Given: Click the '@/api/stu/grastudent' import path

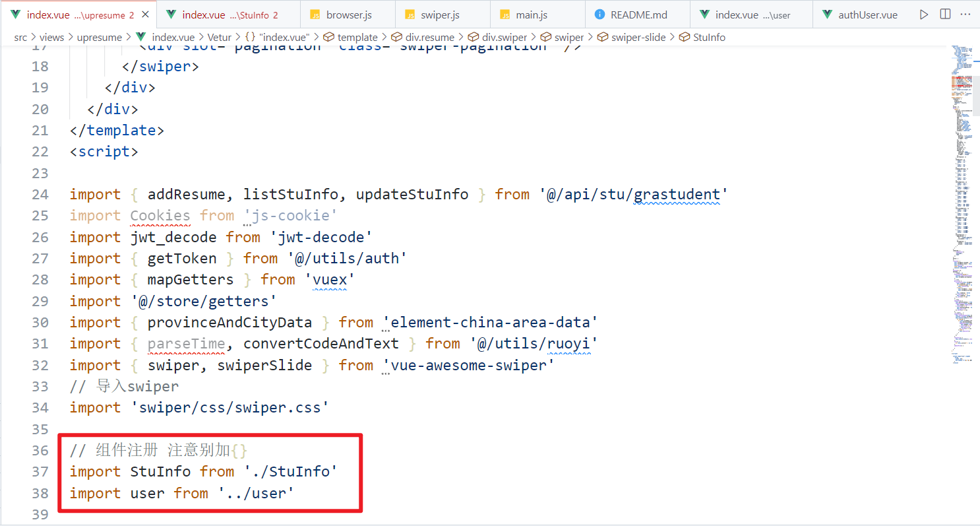Looking at the screenshot, I should 633,195.
